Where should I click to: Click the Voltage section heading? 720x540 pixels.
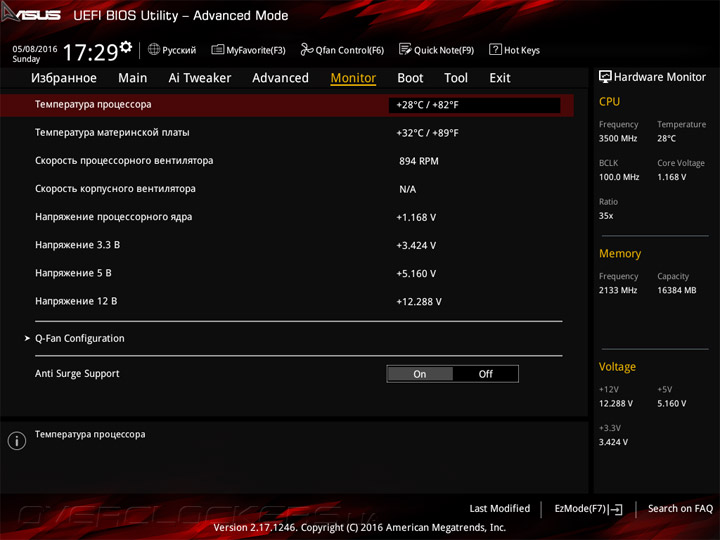click(x=617, y=366)
